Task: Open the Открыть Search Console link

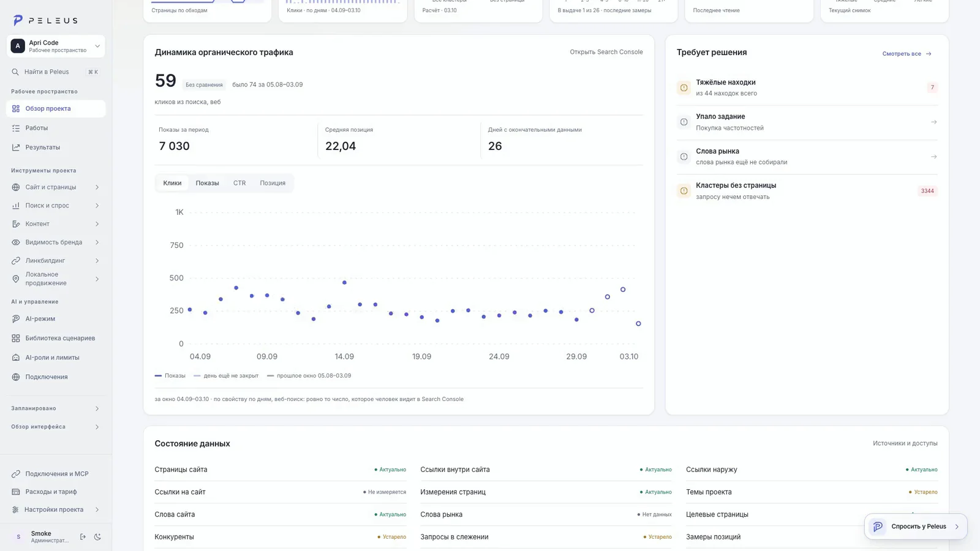Action: (606, 52)
